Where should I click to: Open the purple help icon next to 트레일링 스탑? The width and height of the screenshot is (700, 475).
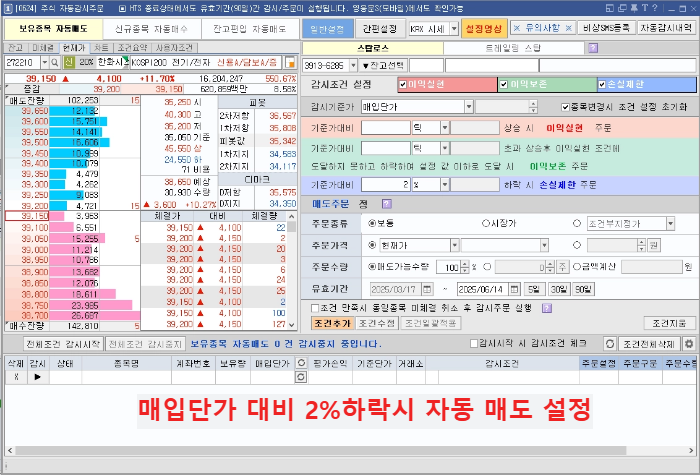(593, 48)
